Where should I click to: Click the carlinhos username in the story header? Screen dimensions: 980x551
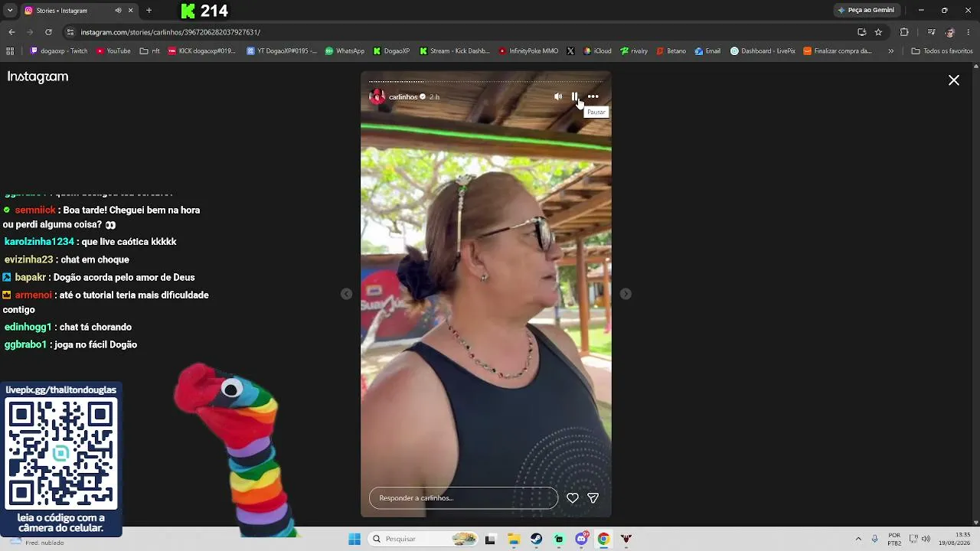click(403, 97)
